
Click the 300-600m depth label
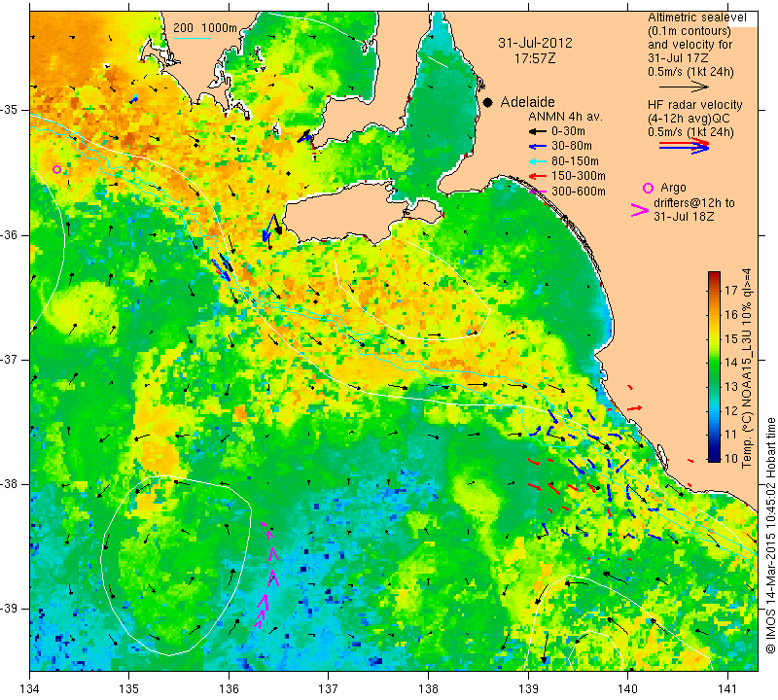(579, 192)
